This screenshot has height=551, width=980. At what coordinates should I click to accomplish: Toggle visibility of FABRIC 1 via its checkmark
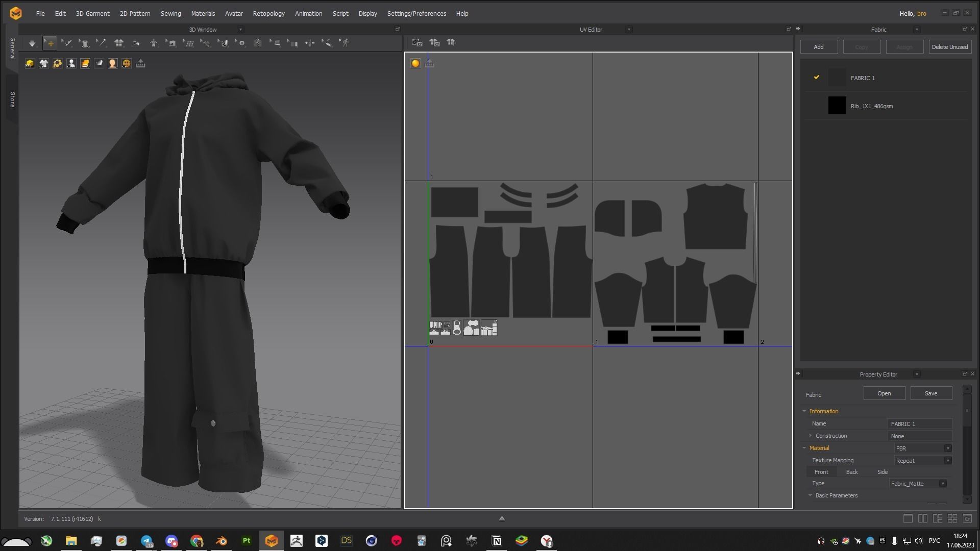coord(817,77)
